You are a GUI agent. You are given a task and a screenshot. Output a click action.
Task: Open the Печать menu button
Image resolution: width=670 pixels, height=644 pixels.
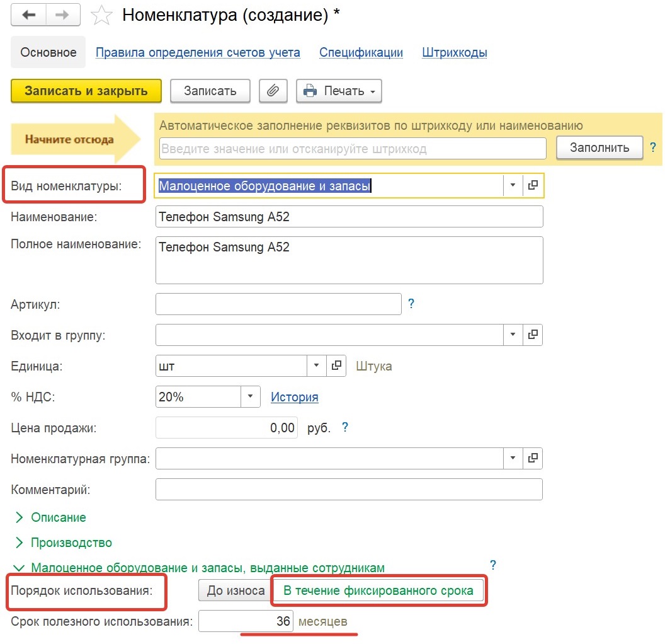(339, 91)
